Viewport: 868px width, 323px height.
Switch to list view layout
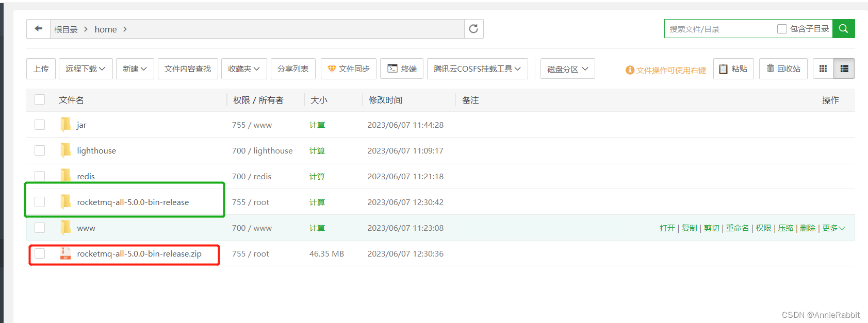(844, 69)
